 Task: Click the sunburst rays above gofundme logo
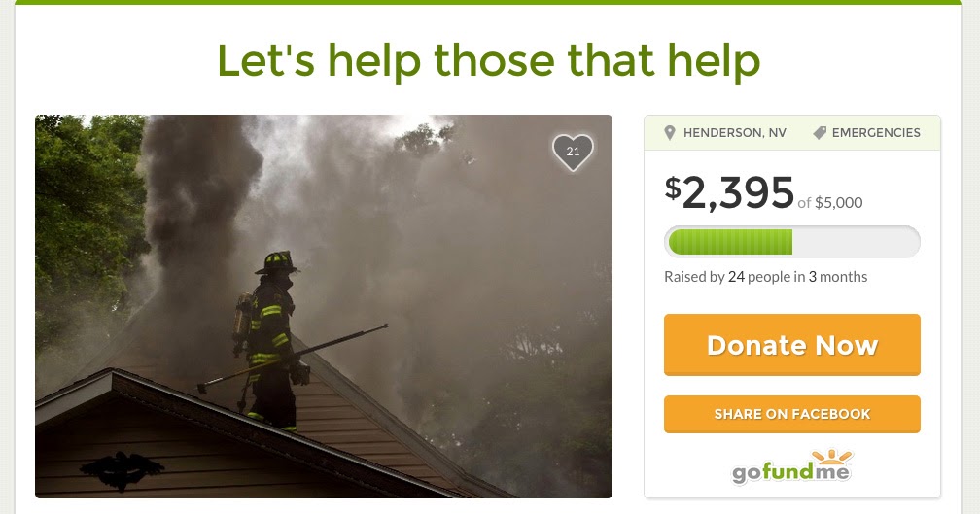[832, 457]
